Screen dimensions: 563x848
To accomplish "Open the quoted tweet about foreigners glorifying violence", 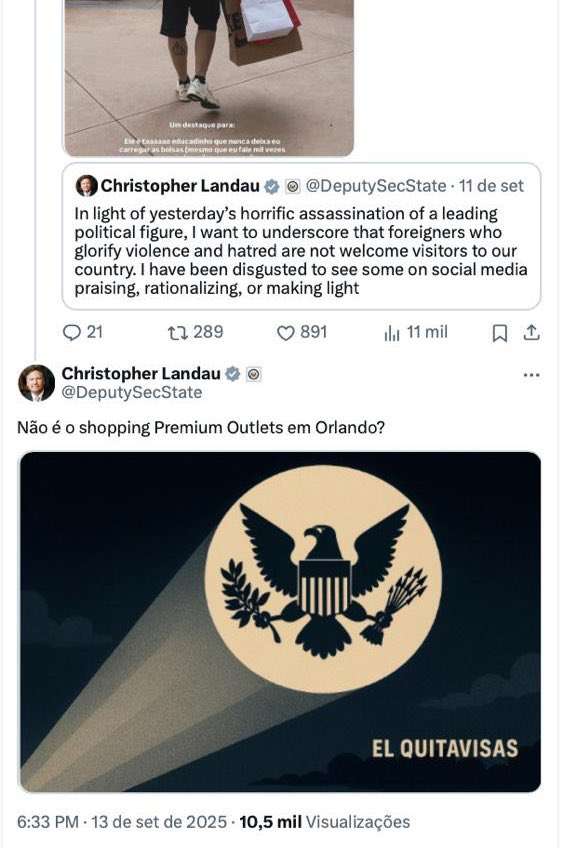I will click(x=301, y=236).
